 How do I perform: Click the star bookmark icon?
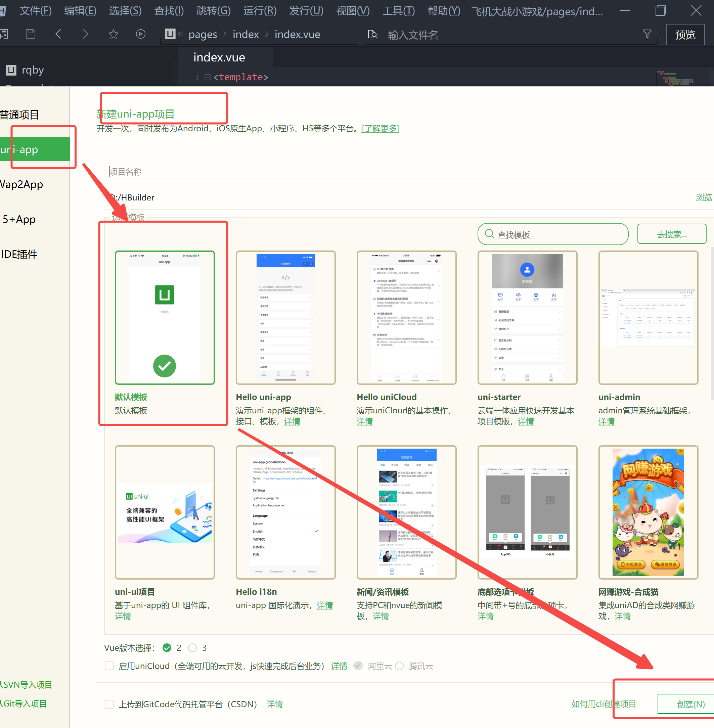coord(113,35)
